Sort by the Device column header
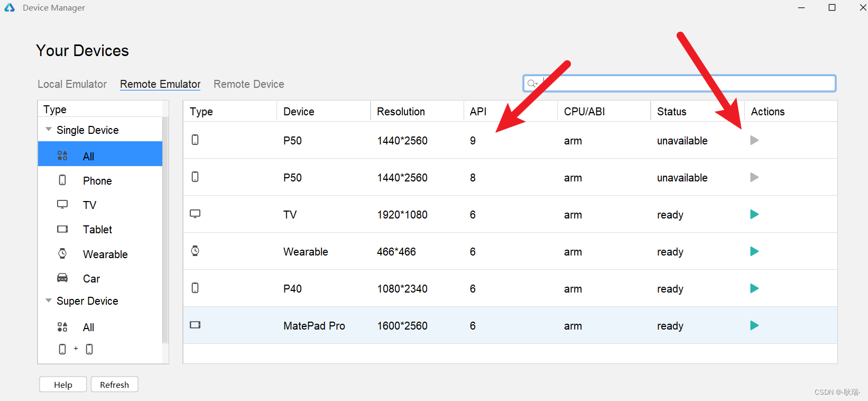 [x=299, y=112]
